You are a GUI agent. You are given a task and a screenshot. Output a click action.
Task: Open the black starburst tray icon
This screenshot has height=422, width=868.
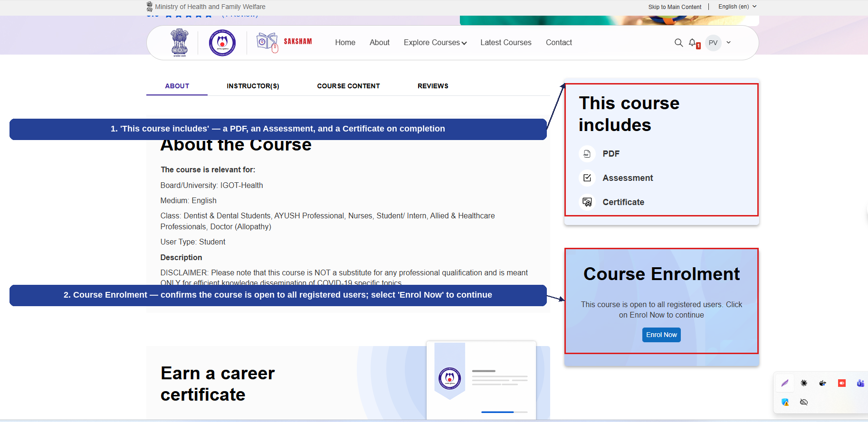pyautogui.click(x=804, y=383)
